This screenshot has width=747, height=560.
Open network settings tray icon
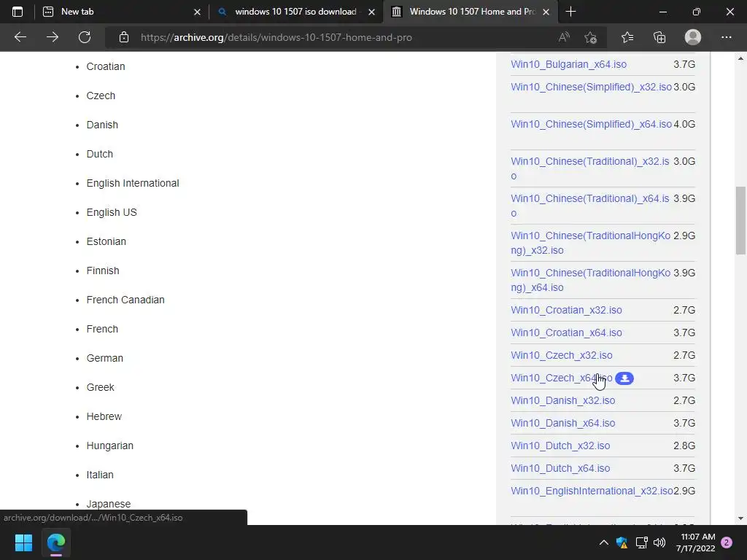[641, 542]
